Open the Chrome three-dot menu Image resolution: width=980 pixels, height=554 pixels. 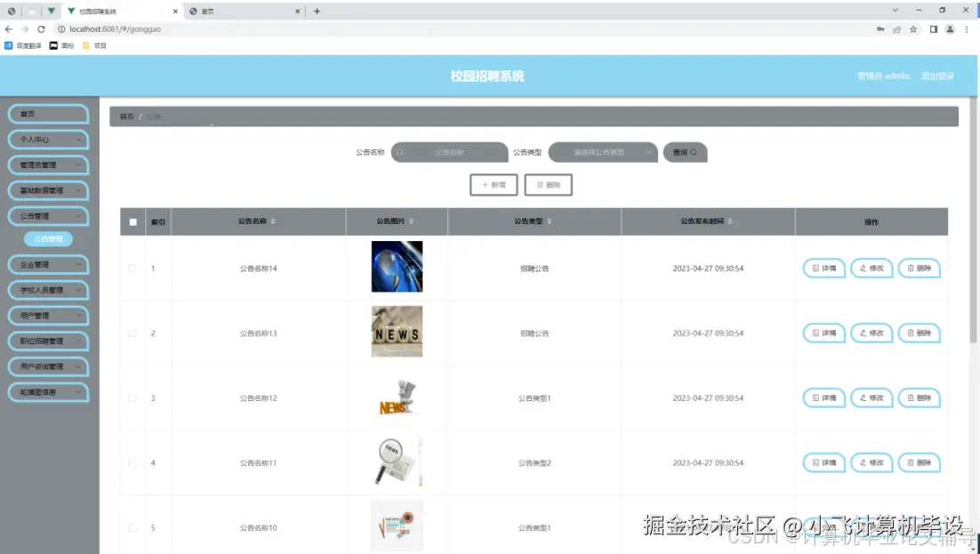pos(967,29)
